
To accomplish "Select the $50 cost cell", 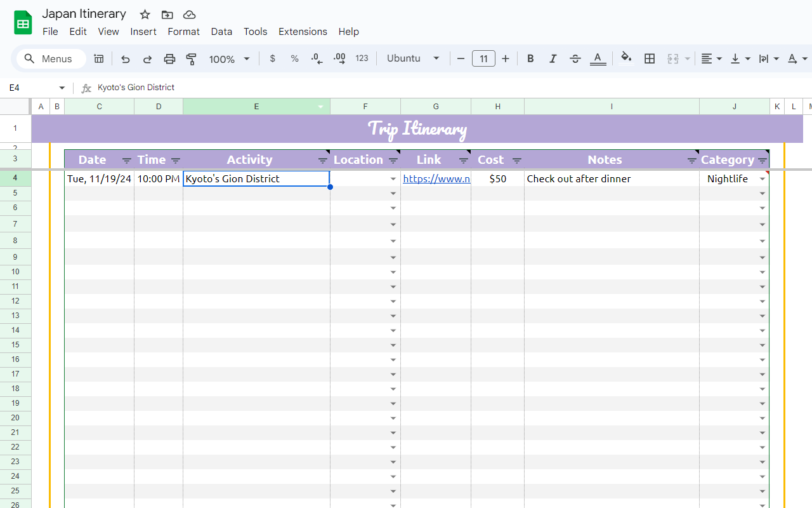I will [497, 178].
